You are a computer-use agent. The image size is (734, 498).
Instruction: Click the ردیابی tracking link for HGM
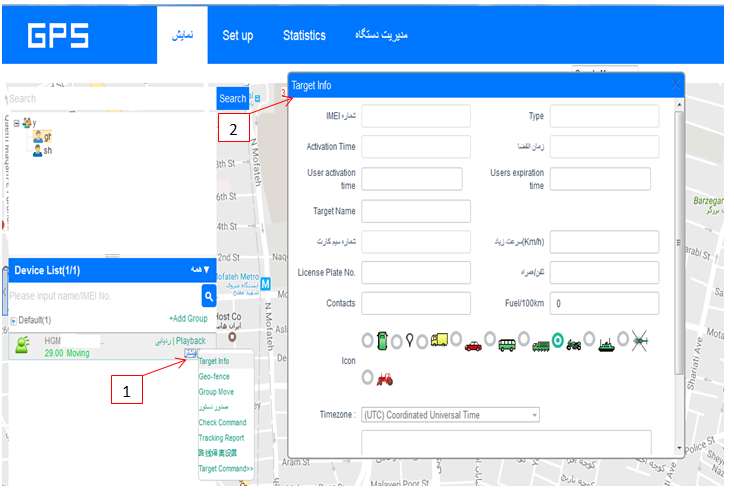(x=163, y=341)
